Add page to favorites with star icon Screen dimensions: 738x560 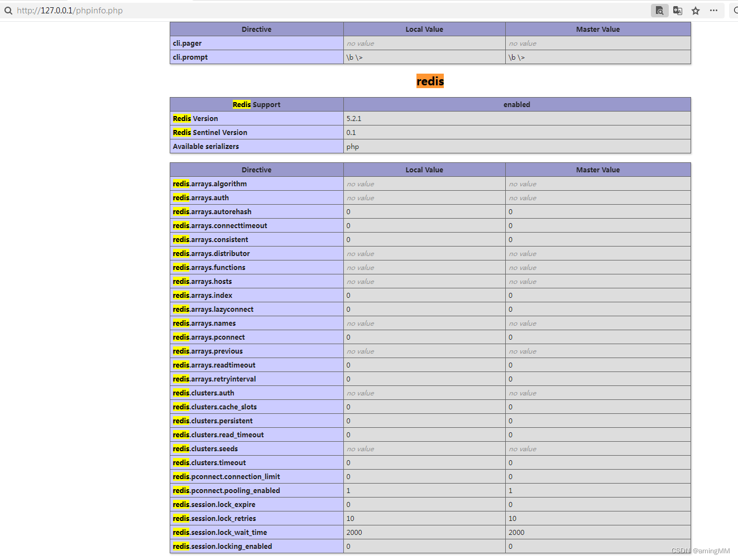pyautogui.click(x=696, y=11)
